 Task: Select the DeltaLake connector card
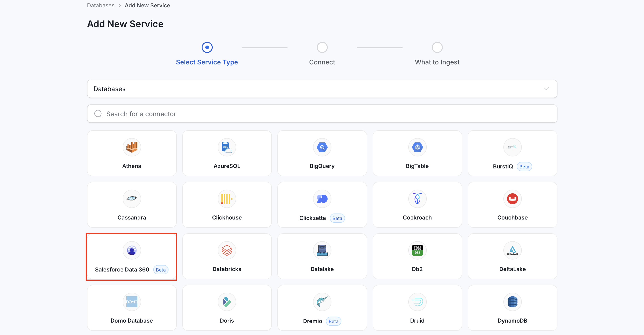point(512,256)
